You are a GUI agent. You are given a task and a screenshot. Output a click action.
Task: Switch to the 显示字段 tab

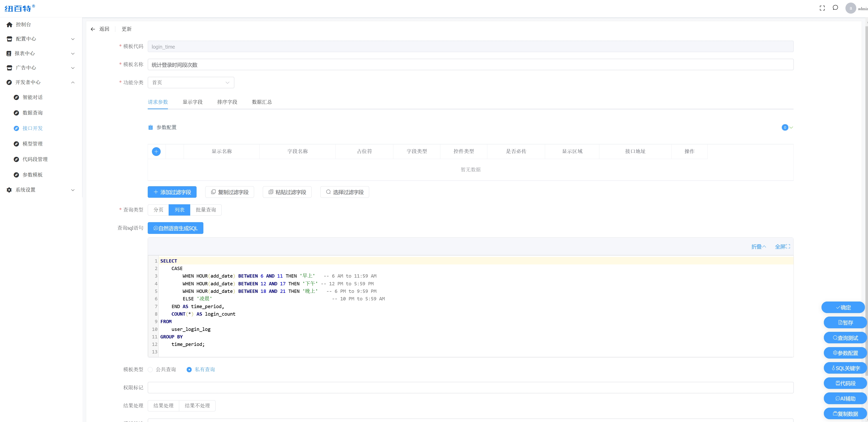pyautogui.click(x=192, y=102)
